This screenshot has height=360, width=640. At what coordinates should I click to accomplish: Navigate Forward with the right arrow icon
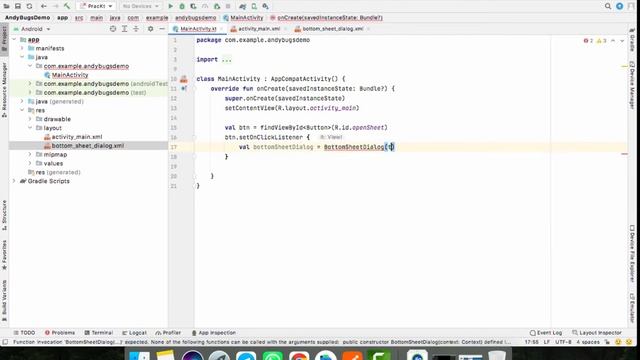click(56, 6)
